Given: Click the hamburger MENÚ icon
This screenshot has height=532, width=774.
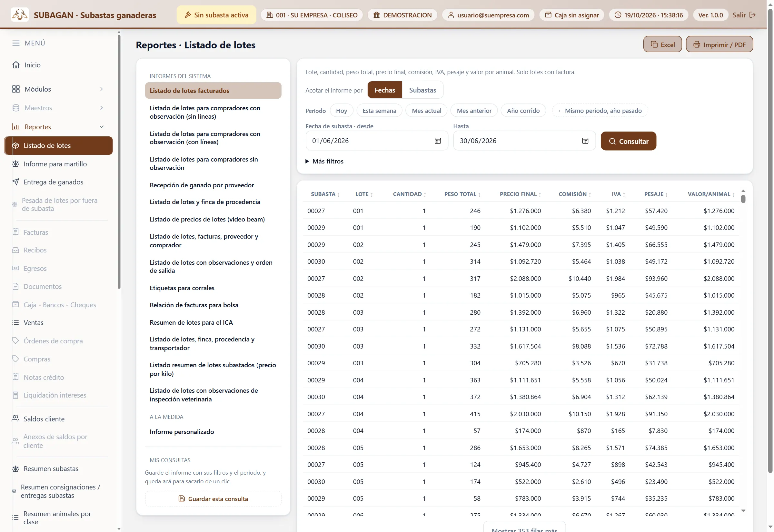Looking at the screenshot, I should pyautogui.click(x=16, y=43).
